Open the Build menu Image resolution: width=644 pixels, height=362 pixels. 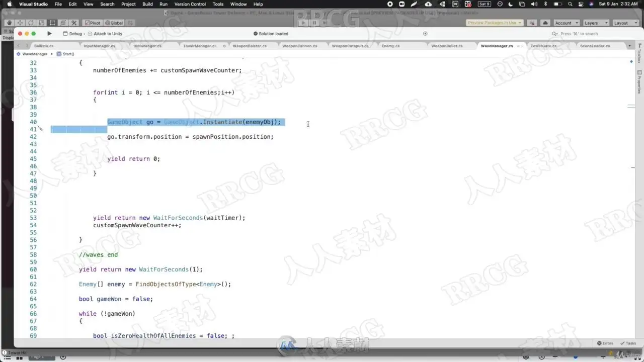coord(147,4)
